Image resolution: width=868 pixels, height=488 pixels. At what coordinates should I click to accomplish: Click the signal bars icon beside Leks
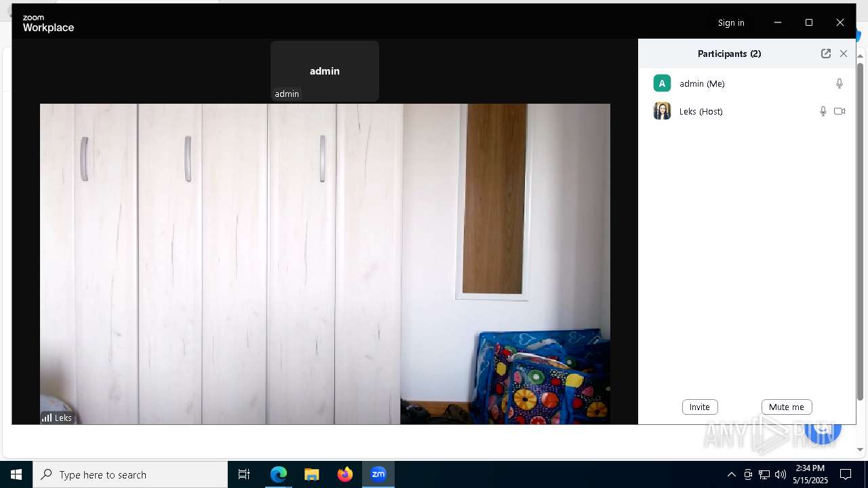tap(47, 418)
